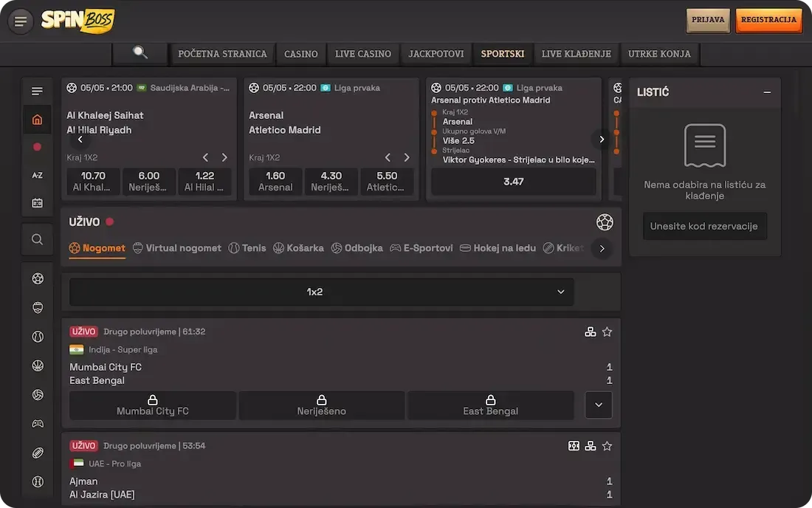Open A-Z sports list in sidebar
812x508 pixels.
point(38,175)
